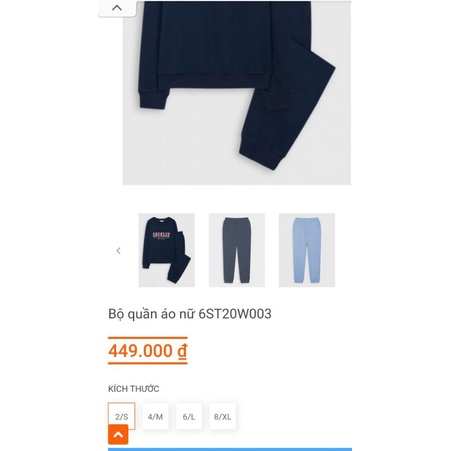Click the 449.000 đ price
Image resolution: width=451 pixels, height=451 pixels.
click(x=148, y=351)
